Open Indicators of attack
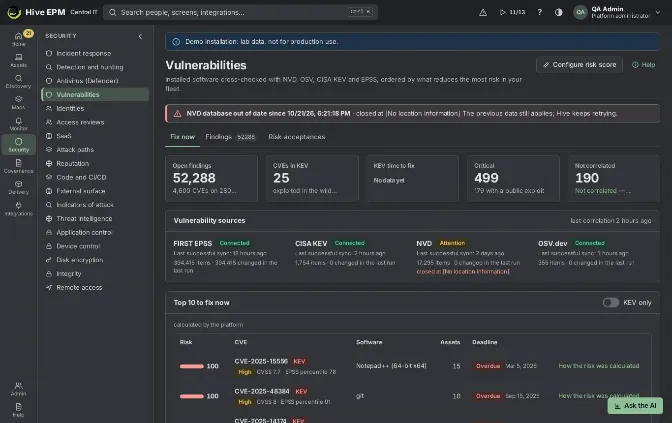The height and width of the screenshot is (423, 672). tap(95, 205)
